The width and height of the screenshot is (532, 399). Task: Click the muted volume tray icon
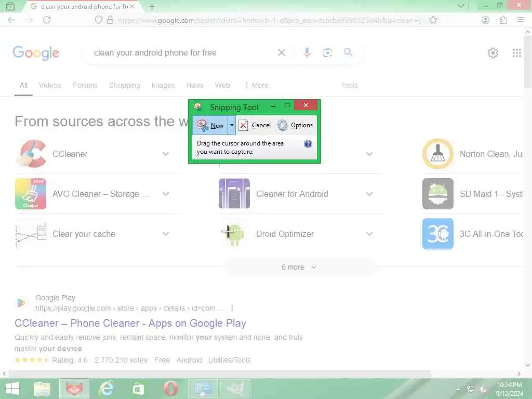pyautogui.click(x=484, y=390)
